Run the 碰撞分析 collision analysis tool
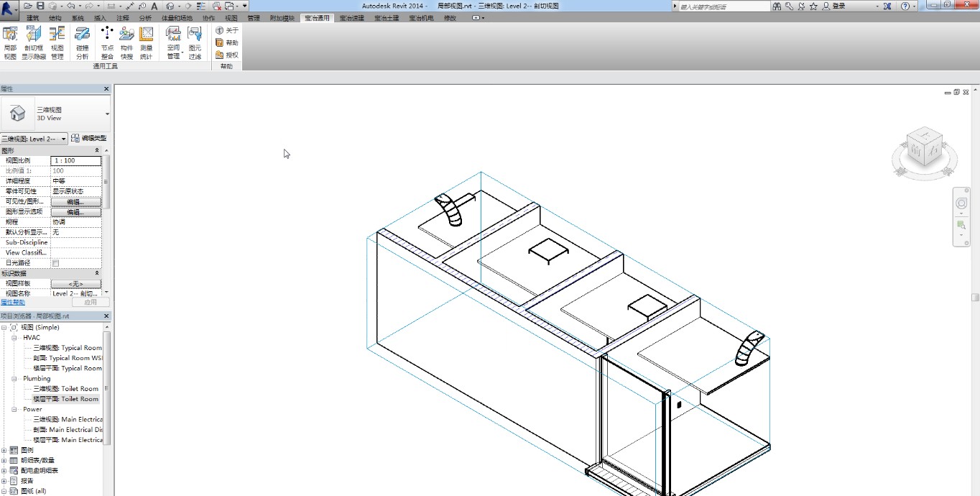980x496 pixels. point(82,42)
